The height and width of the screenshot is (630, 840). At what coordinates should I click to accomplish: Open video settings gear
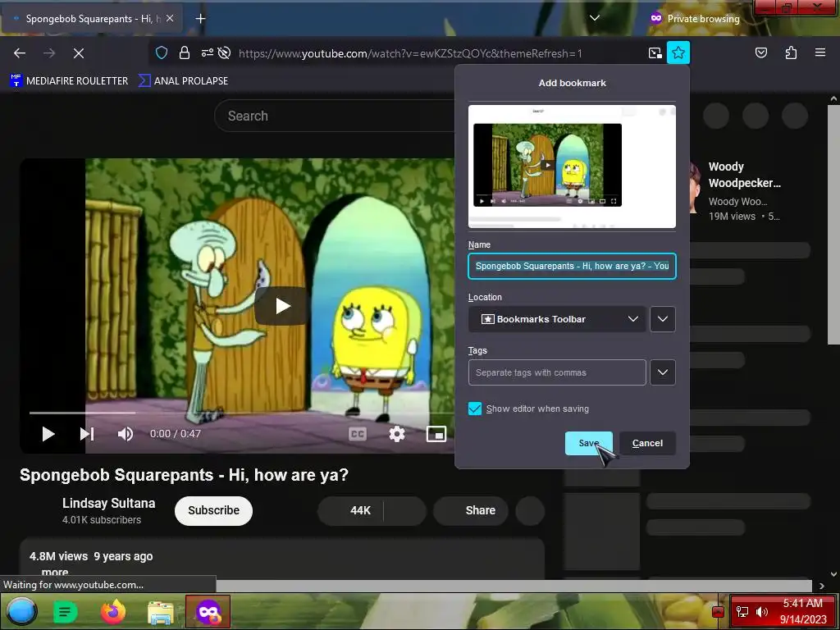[x=396, y=434]
